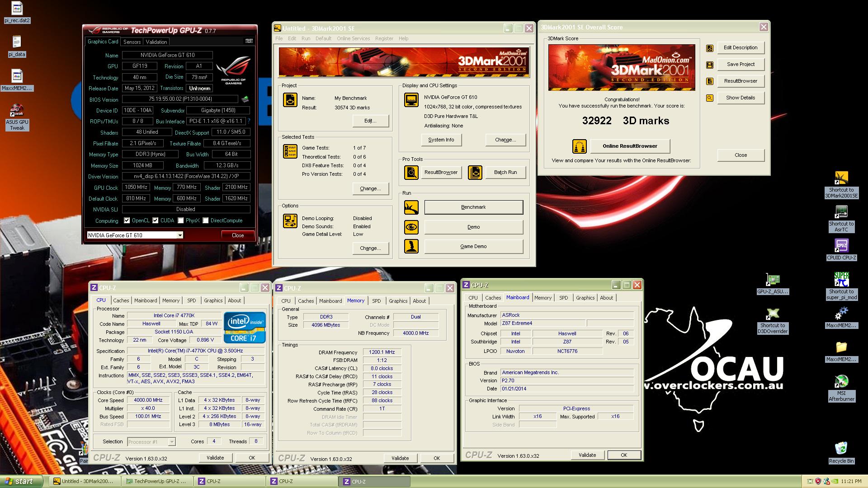Select the SPD tab in the Memory CPU-Z window
The width and height of the screenshot is (868, 488).
coord(376,301)
